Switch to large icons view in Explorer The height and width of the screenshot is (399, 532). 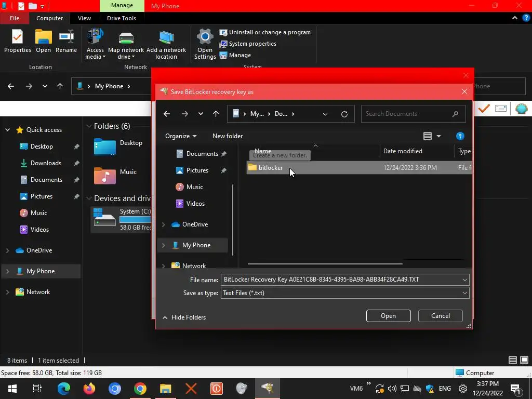pos(524,360)
